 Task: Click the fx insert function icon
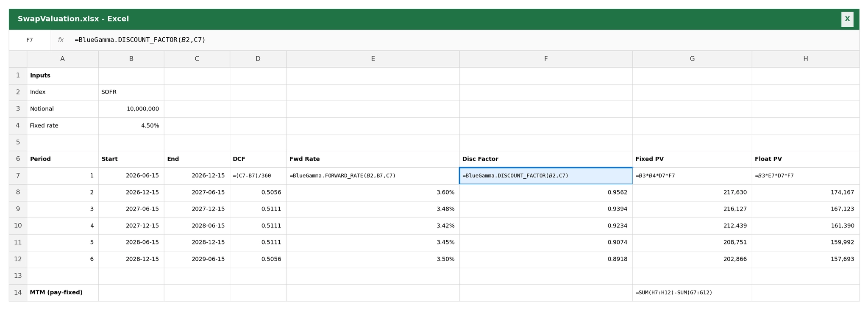tap(61, 40)
